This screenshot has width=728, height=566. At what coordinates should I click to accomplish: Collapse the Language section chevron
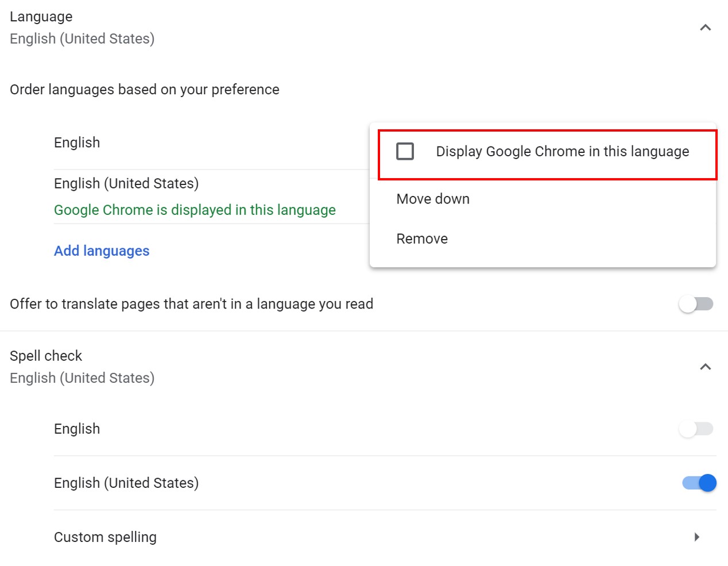point(706,28)
